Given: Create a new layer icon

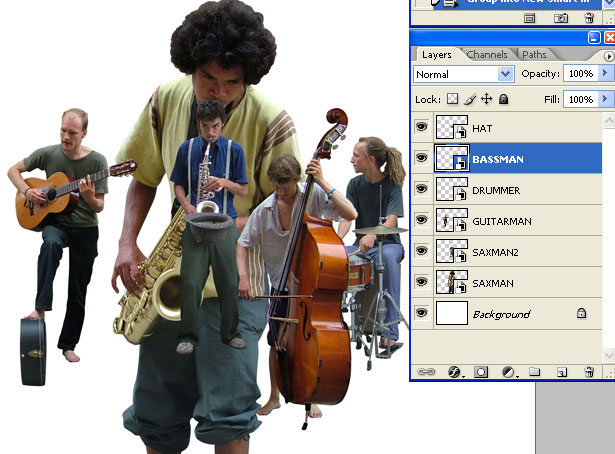Looking at the screenshot, I should point(562,371).
